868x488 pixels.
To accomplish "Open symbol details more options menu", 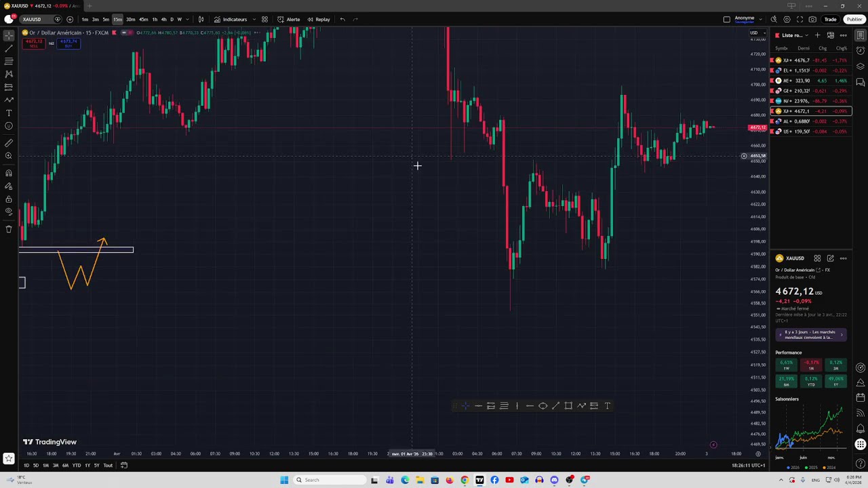I will (x=843, y=258).
